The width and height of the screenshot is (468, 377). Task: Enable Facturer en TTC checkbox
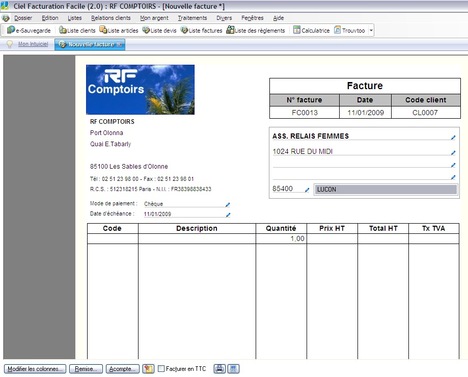(x=161, y=369)
